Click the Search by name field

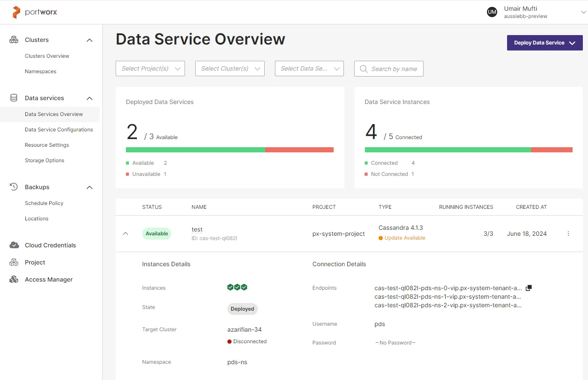(389, 68)
